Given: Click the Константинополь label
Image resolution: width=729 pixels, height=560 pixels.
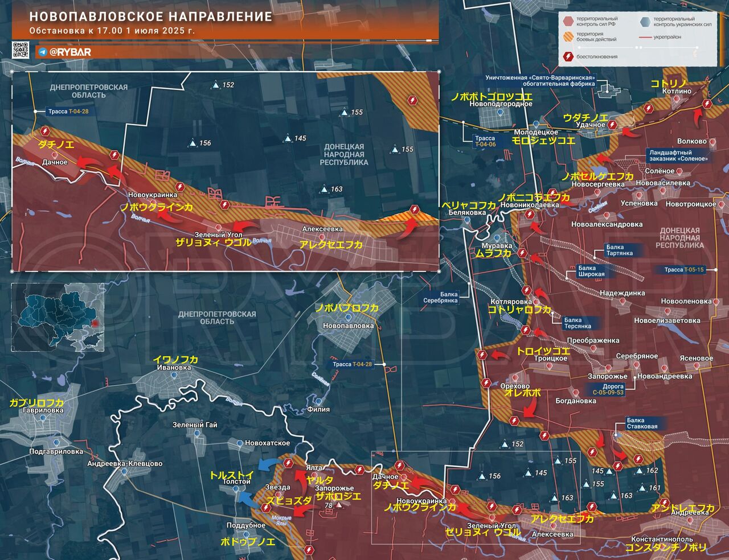Looking at the screenshot, I should [x=662, y=539].
